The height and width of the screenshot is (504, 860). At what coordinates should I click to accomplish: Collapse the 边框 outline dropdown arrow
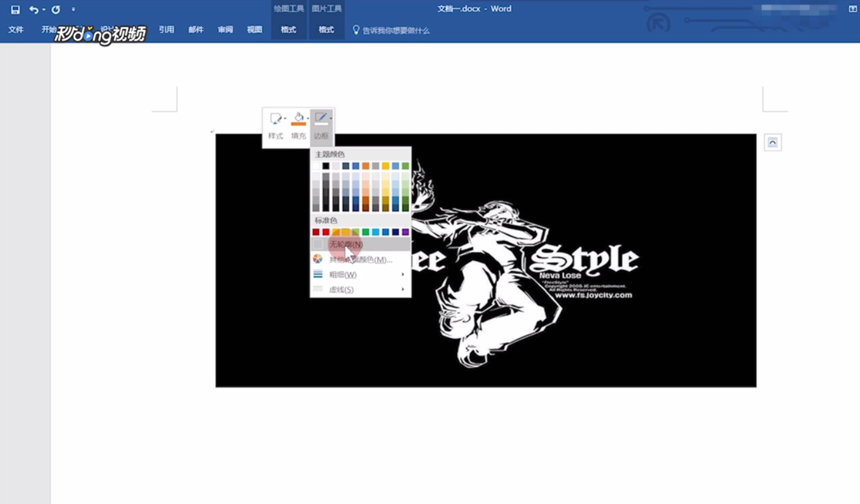[330, 118]
